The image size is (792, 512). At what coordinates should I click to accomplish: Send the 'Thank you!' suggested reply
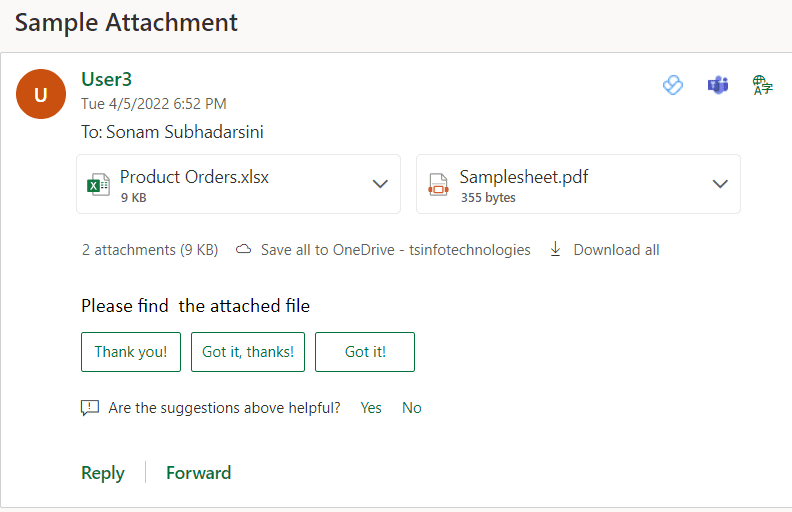(131, 352)
